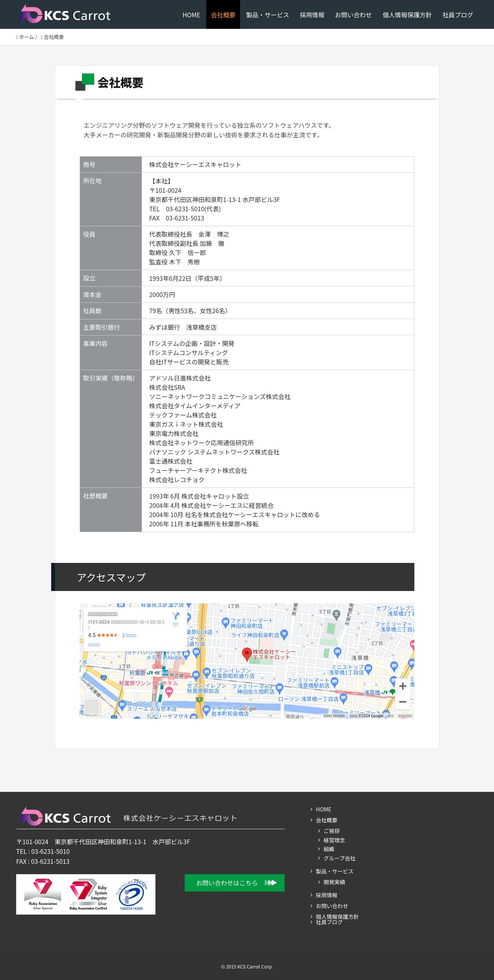Click the 会社概要 breadcrumb entry
Image resolution: width=494 pixels, height=980 pixels.
pyautogui.click(x=53, y=37)
